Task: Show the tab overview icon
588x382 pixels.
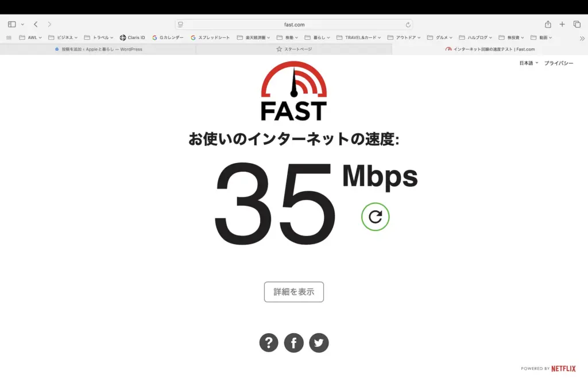Action: coord(577,24)
